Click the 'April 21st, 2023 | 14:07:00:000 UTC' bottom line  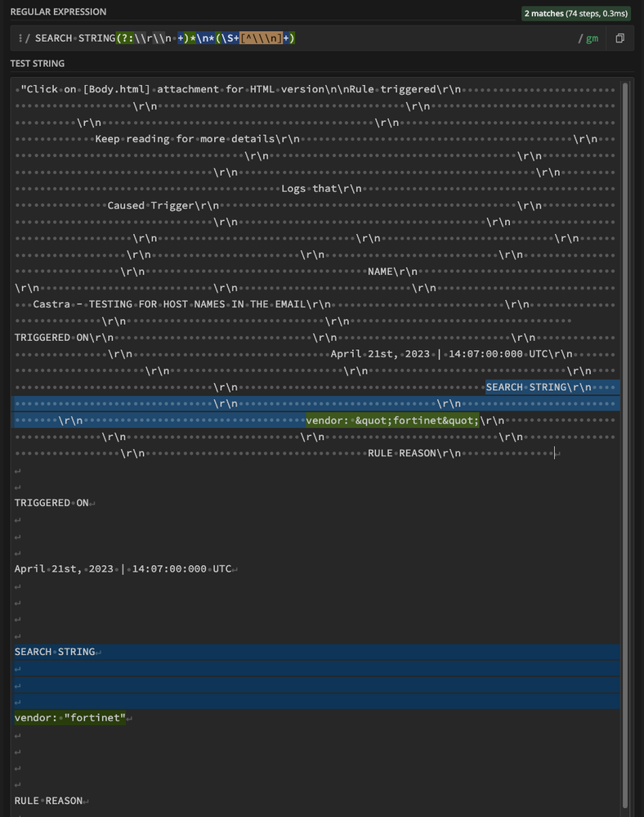click(123, 568)
